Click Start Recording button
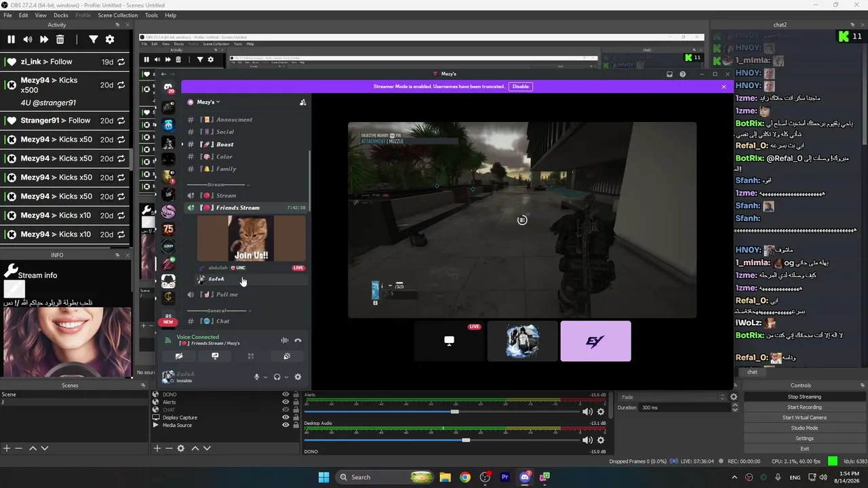 coord(804,407)
